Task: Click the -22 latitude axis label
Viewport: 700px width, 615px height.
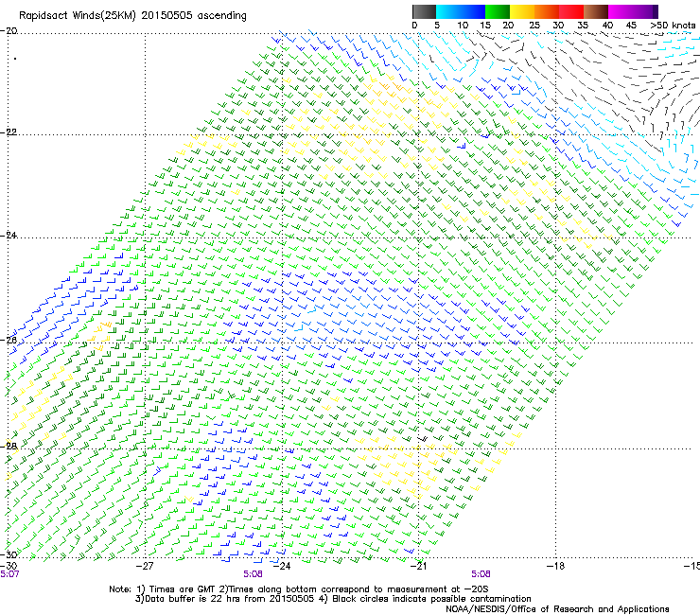Action: point(9,132)
